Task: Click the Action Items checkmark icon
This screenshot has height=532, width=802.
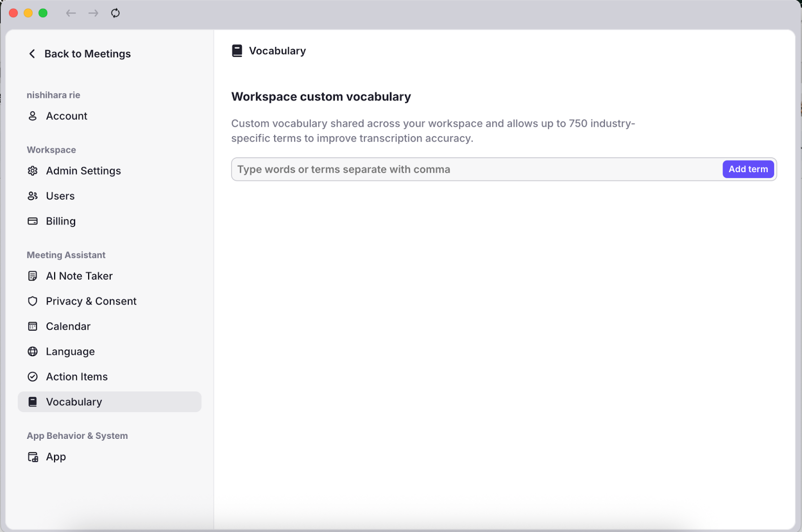Action: click(x=33, y=377)
